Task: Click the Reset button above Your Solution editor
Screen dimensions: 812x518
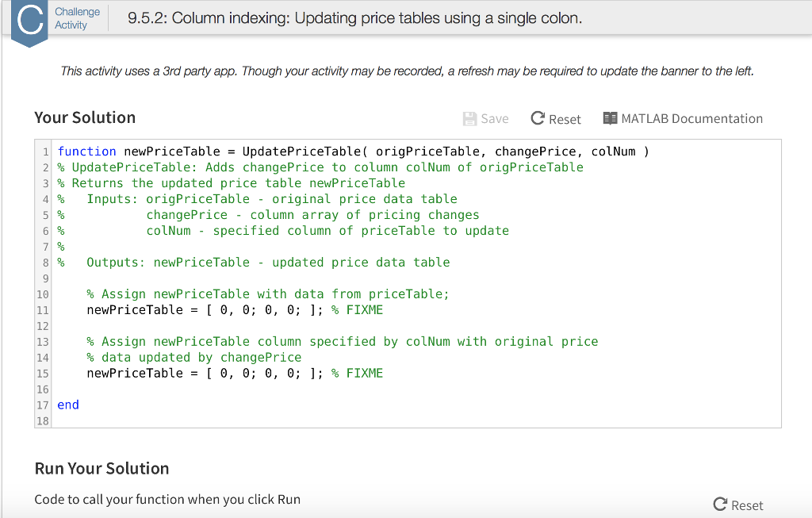Action: 556,118
